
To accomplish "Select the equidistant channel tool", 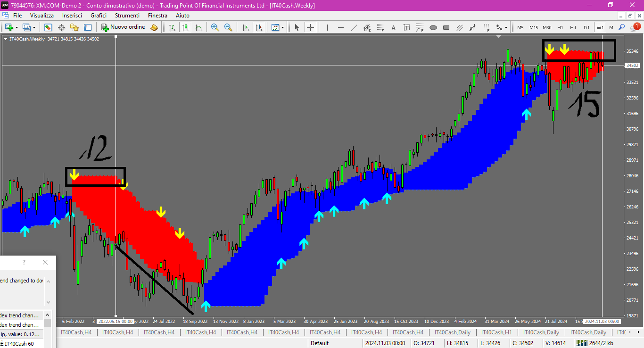I will pyautogui.click(x=367, y=27).
